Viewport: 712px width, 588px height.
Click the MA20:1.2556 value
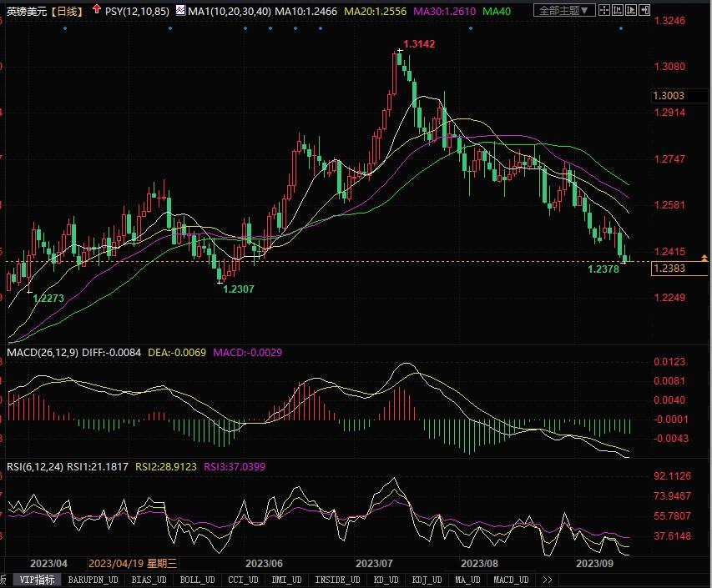tap(375, 12)
